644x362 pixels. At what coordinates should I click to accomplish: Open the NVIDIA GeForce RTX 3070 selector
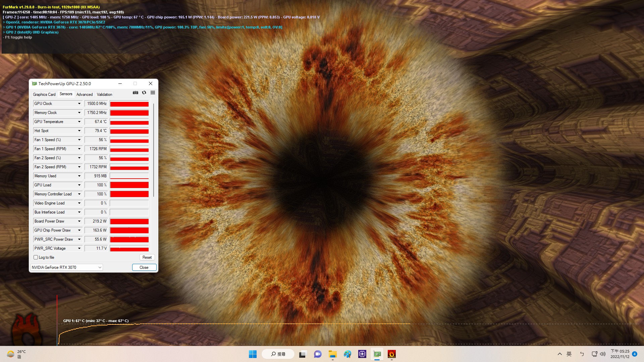coord(66,267)
